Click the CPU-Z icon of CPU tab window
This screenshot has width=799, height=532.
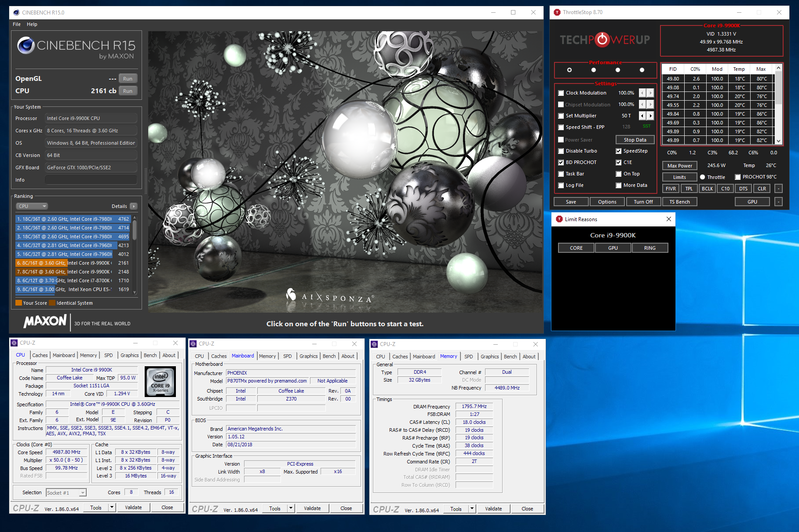(14, 343)
